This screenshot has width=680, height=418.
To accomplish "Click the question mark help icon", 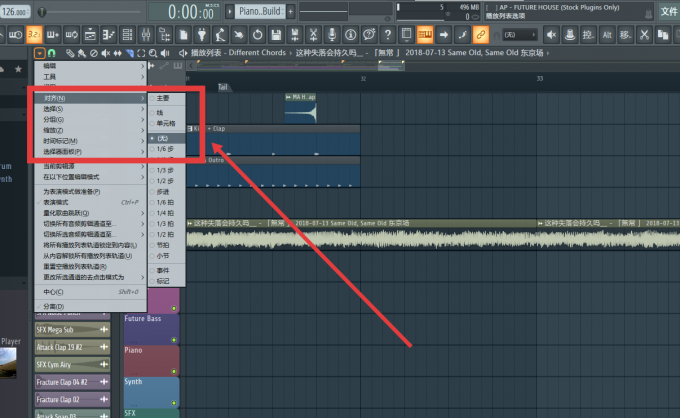I will click(x=388, y=35).
